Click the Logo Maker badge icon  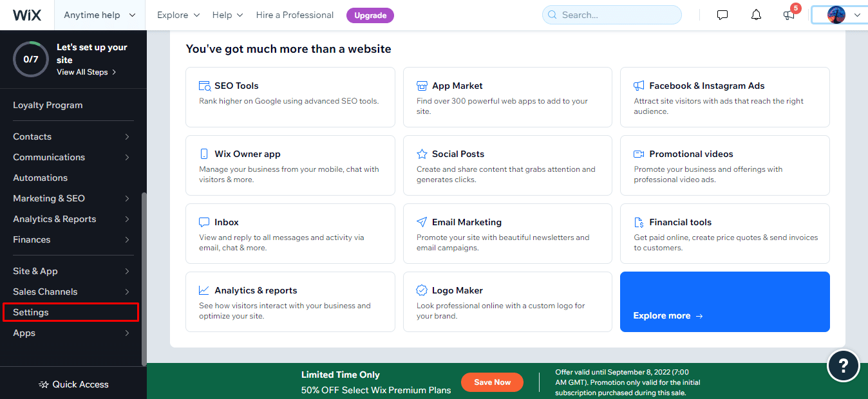pos(422,290)
